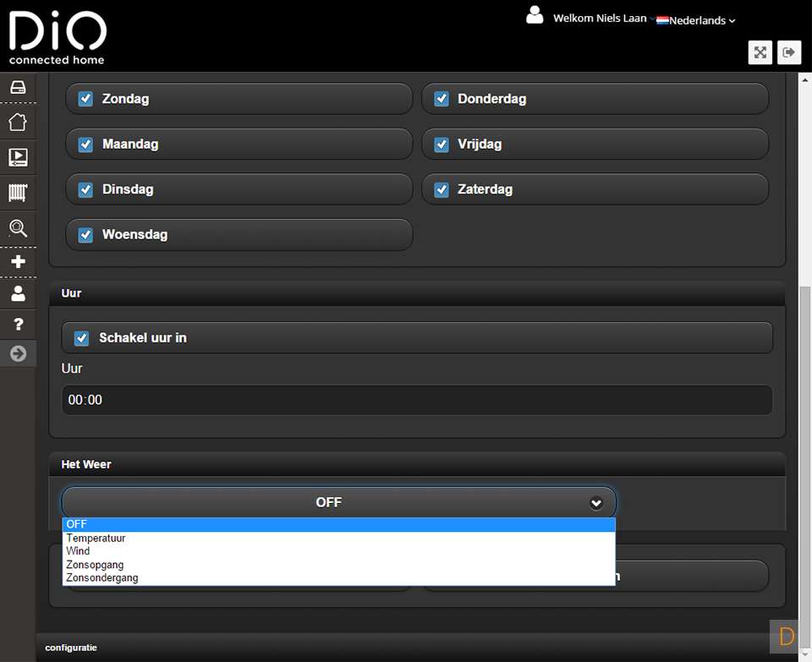Image resolution: width=812 pixels, height=662 pixels.
Task: Choose Zonsondergang in the dropdown list
Action: pos(102,578)
